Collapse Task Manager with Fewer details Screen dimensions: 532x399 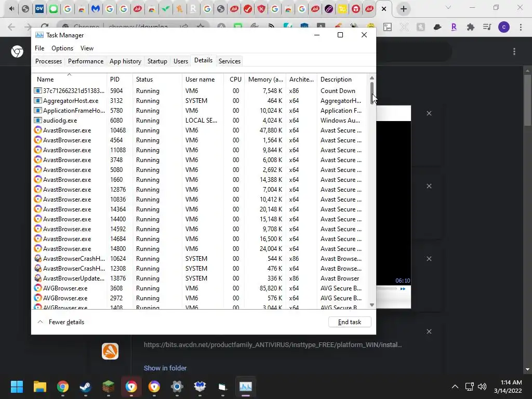(x=61, y=322)
